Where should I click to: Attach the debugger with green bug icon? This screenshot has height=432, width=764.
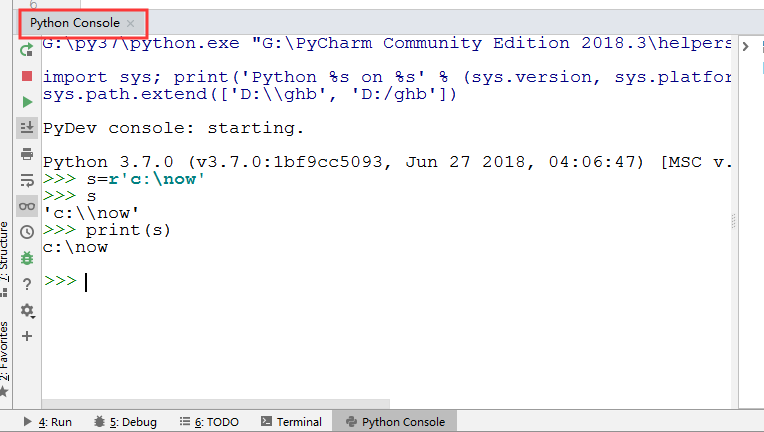pos(27,258)
